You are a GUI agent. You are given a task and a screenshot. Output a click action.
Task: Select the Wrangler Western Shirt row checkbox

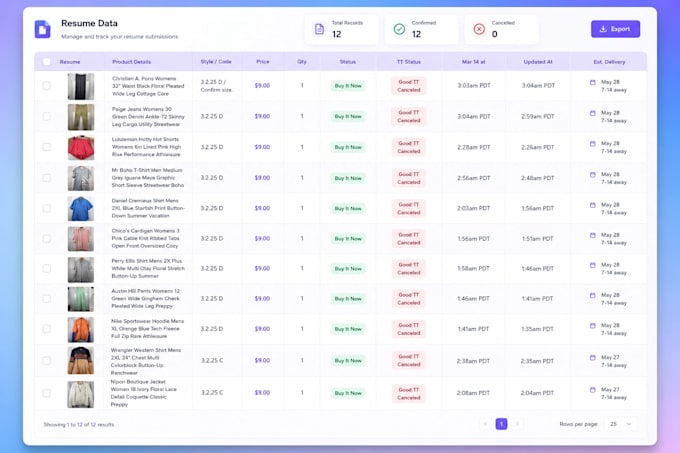pos(46,361)
